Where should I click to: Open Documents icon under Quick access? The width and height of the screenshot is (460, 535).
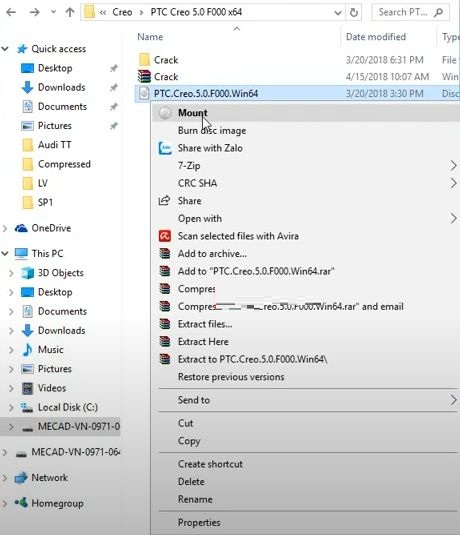tap(27, 106)
